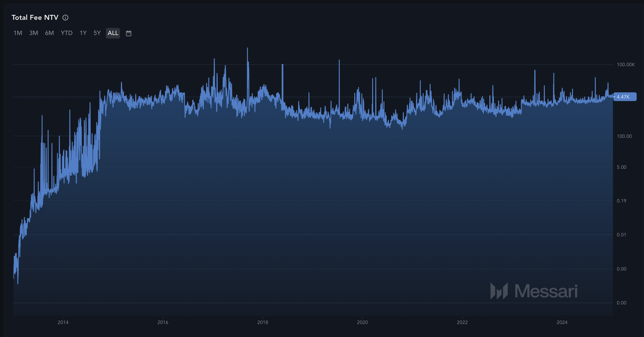The image size is (644, 337).
Task: Open the calendar date range picker
Action: click(129, 33)
